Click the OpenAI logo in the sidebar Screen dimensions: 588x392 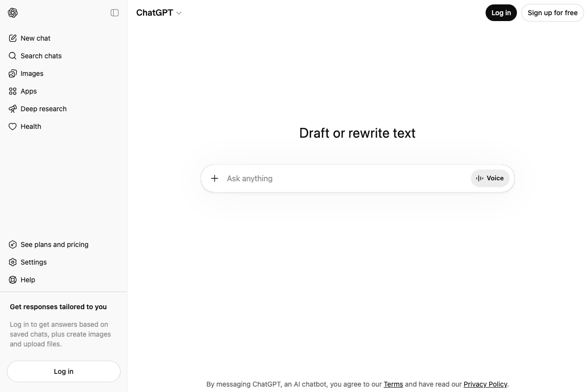pos(13,13)
